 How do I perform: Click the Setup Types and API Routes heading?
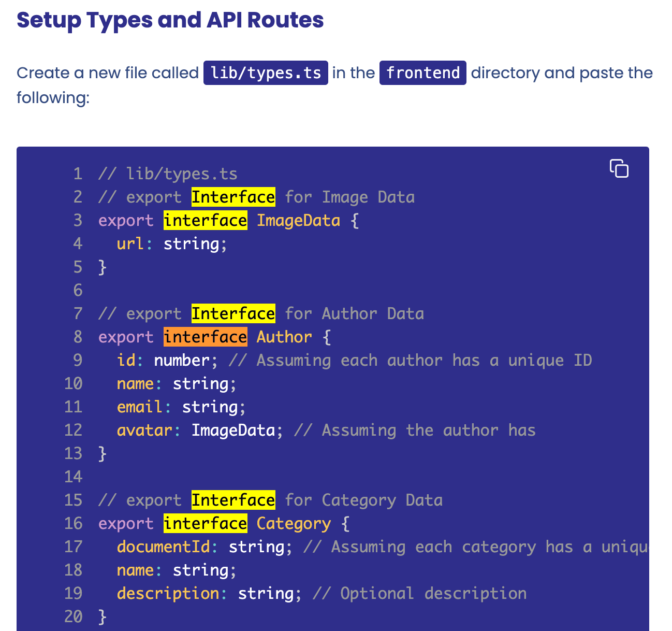click(x=170, y=20)
